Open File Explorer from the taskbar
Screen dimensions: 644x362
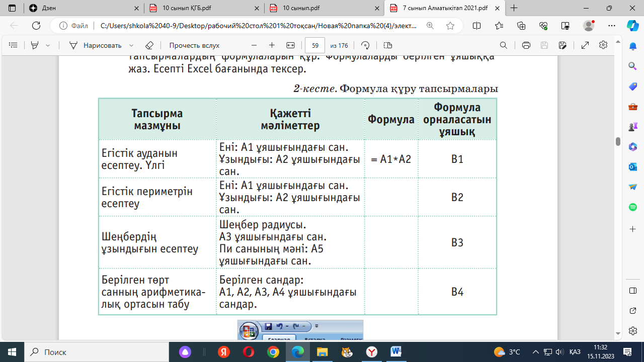(x=322, y=352)
